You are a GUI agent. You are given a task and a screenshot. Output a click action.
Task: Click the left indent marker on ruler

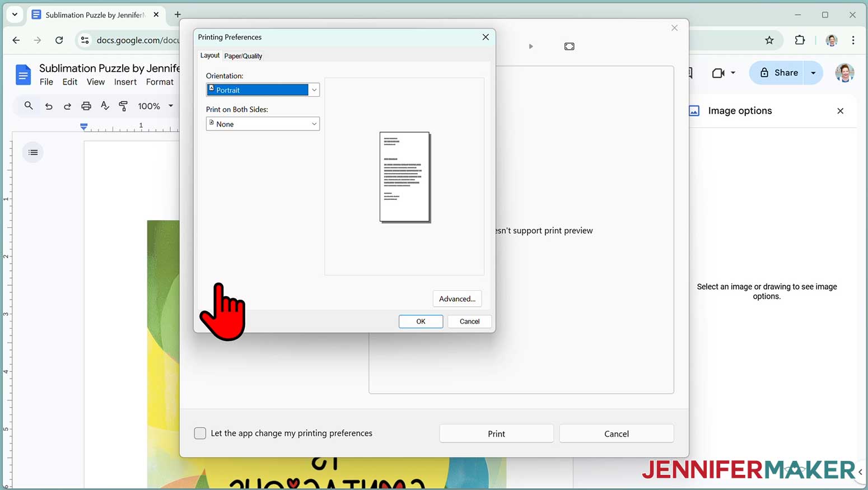84,127
